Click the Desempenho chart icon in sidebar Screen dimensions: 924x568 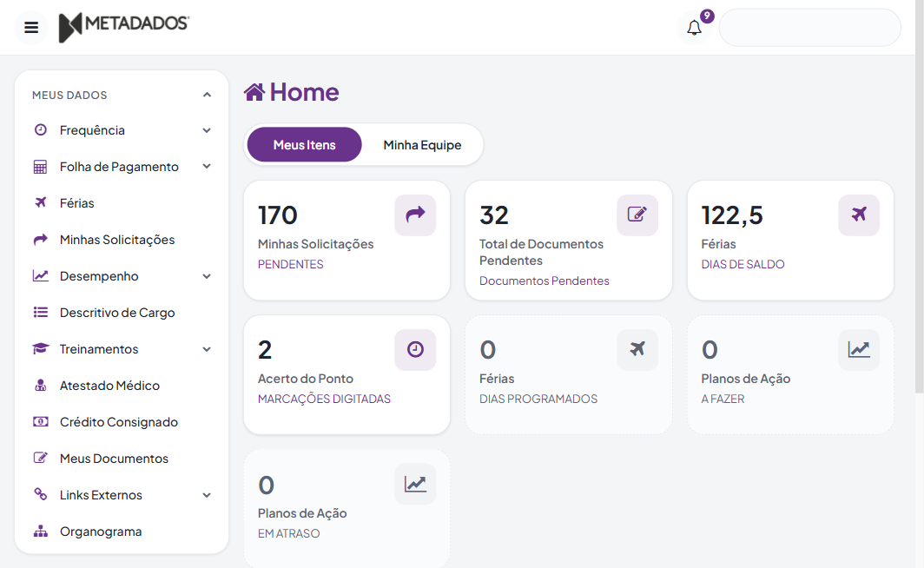coord(40,276)
